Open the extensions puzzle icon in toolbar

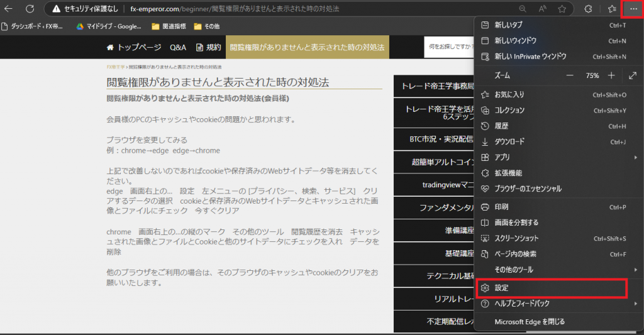[x=588, y=9]
